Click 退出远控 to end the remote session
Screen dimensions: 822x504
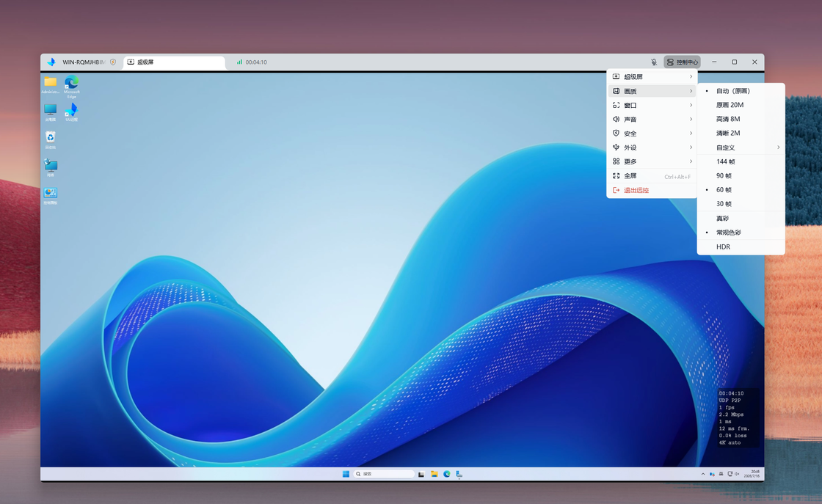click(652, 190)
